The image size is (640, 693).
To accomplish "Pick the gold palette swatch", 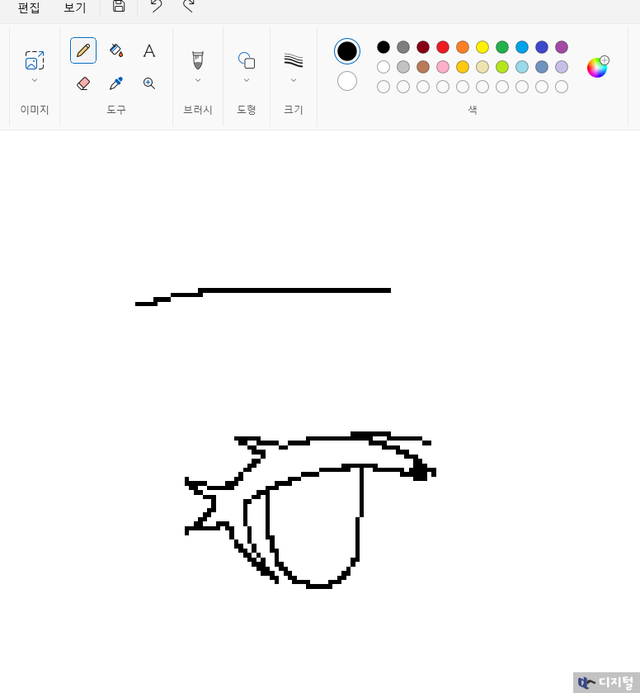I will [462, 67].
